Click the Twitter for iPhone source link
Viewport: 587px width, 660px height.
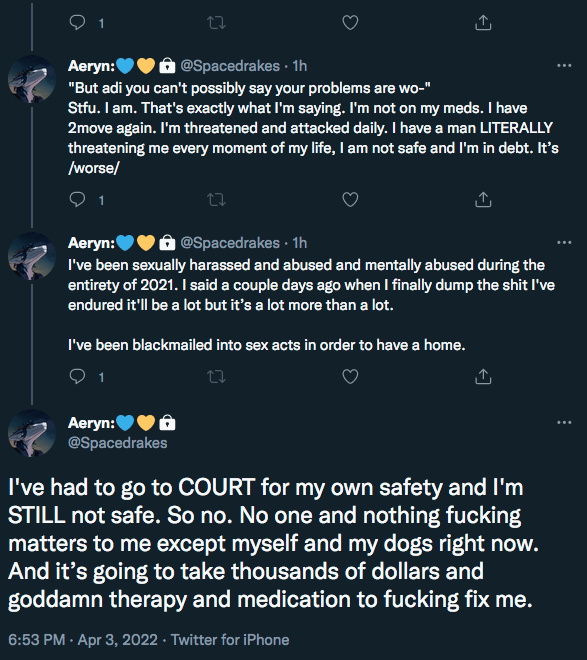(x=230, y=640)
